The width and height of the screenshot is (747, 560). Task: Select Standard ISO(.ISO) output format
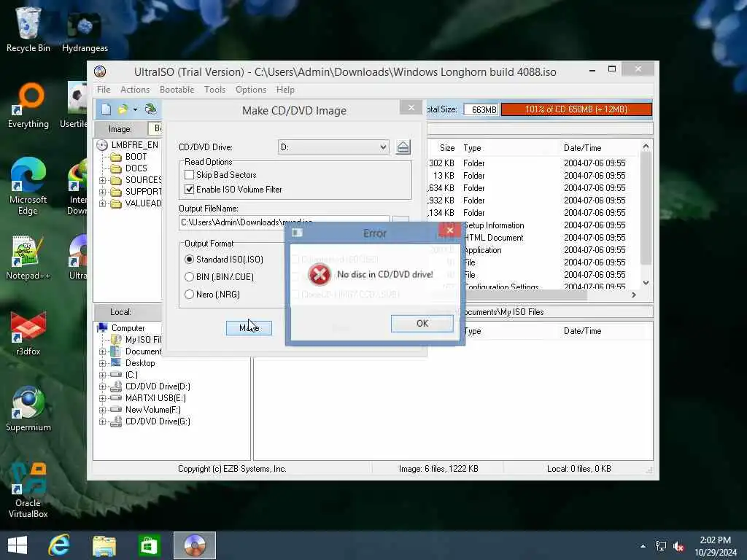click(189, 260)
